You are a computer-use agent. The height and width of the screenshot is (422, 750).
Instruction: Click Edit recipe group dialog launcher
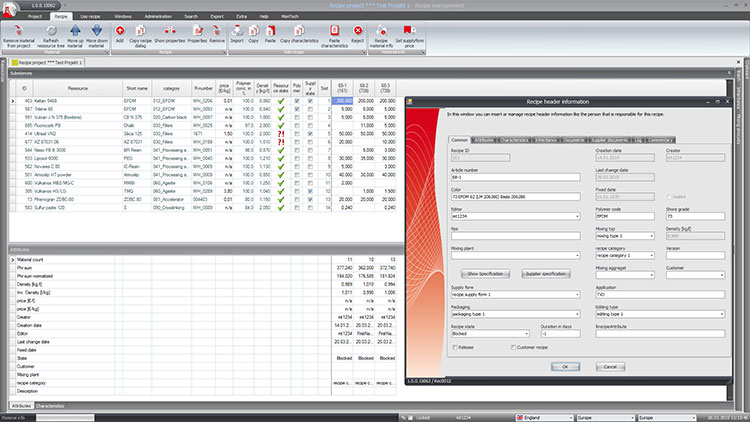click(x=364, y=52)
